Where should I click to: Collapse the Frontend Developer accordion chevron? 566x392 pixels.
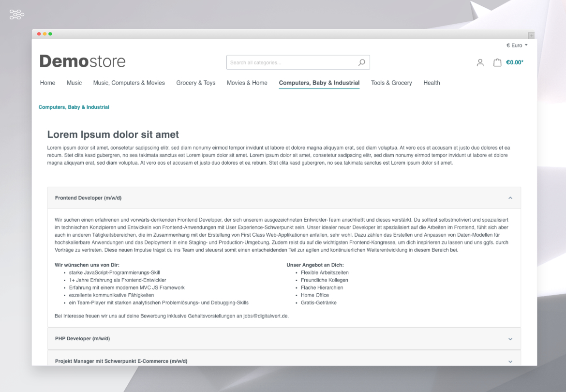click(510, 198)
